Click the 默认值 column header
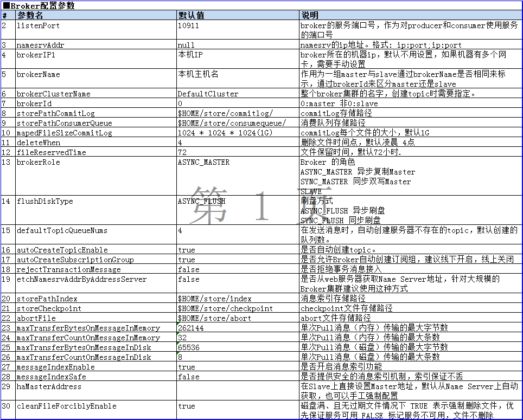The height and width of the screenshot is (420, 523). (x=238, y=15)
